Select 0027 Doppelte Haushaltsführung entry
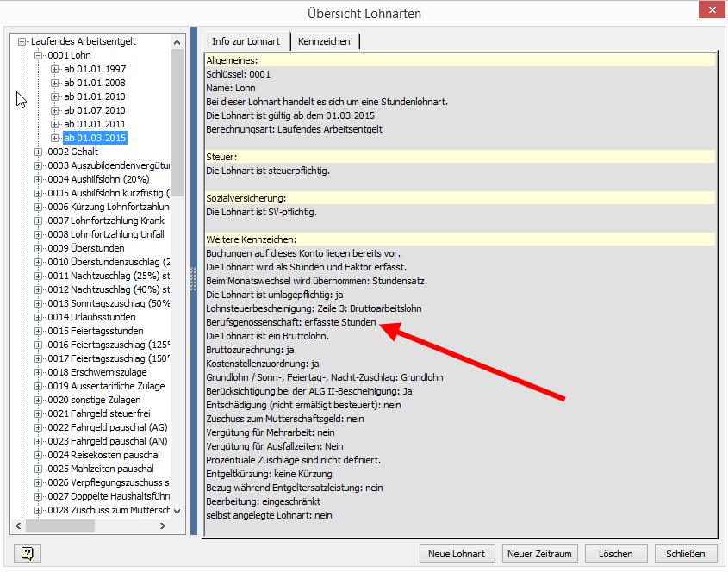Image resolution: width=728 pixels, height=572 pixels. (109, 496)
